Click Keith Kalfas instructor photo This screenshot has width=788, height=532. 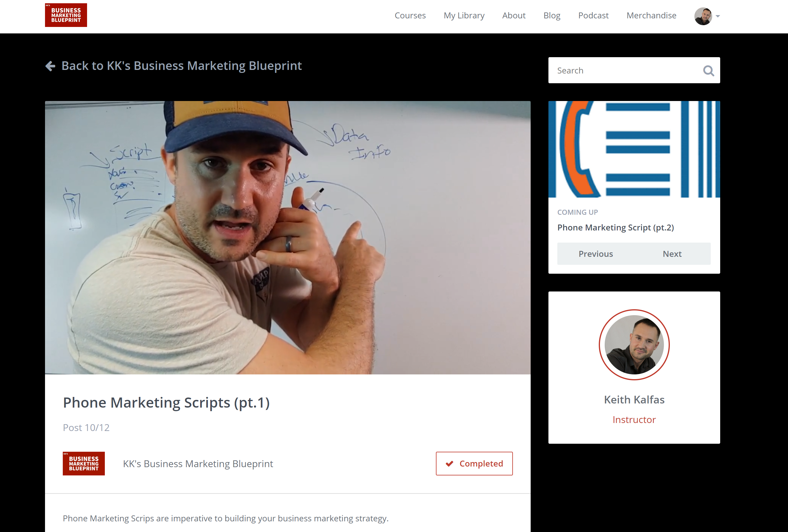(x=634, y=344)
